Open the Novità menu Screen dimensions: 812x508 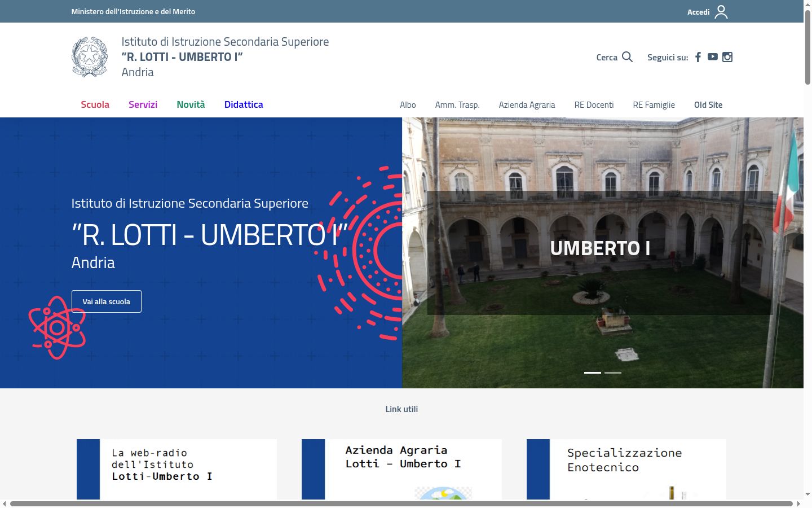point(191,104)
